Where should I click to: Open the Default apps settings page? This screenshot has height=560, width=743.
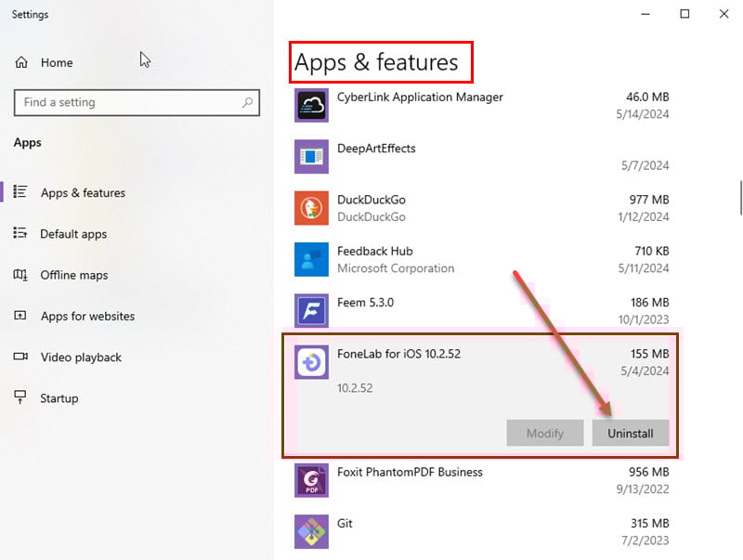point(73,234)
